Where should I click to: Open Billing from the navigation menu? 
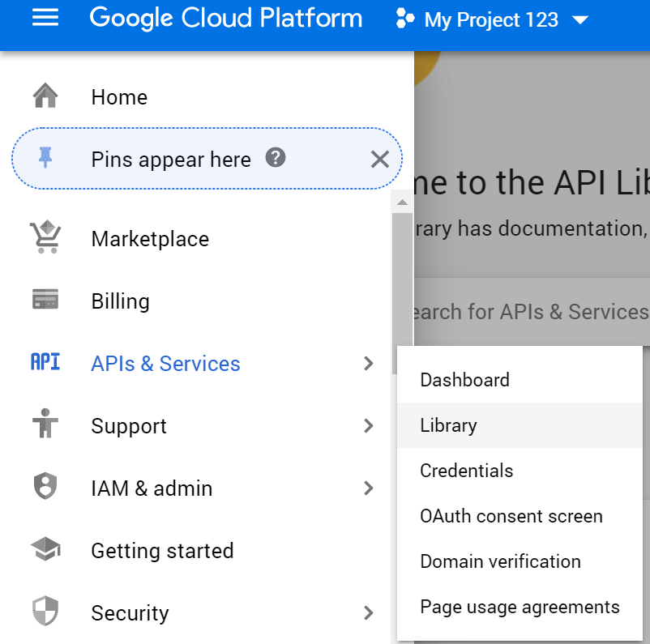pyautogui.click(x=120, y=301)
